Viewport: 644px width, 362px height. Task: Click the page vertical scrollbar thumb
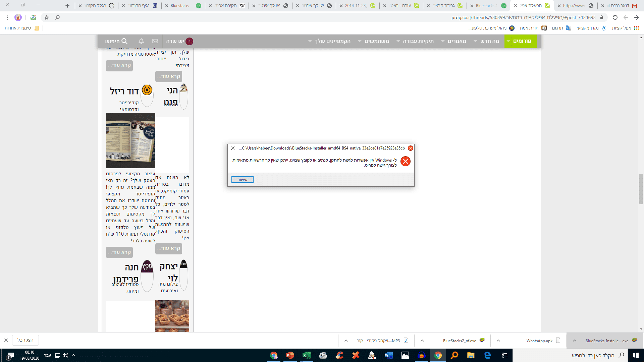[641, 189]
